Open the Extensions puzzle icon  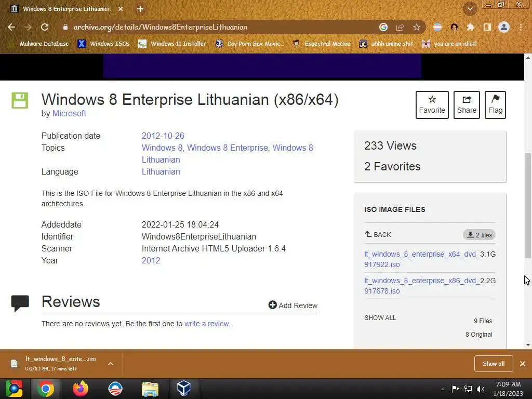[471, 27]
